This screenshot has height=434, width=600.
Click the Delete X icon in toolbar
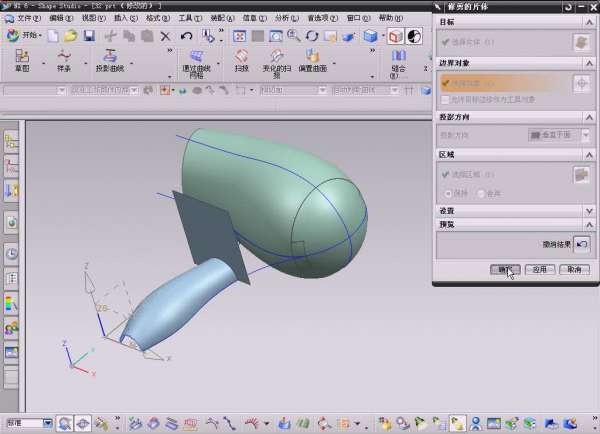pos(166,36)
